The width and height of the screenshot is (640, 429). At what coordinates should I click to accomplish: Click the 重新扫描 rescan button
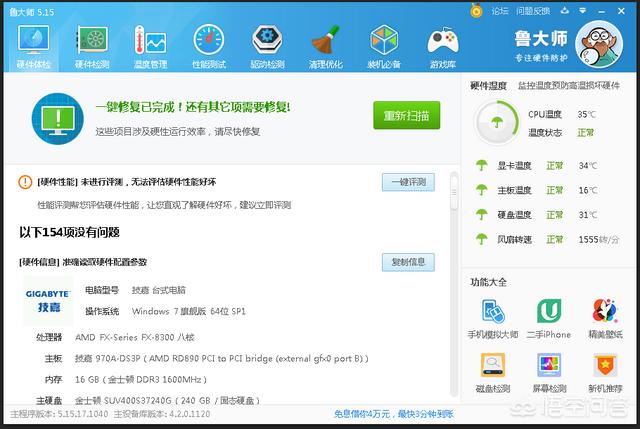tap(407, 116)
